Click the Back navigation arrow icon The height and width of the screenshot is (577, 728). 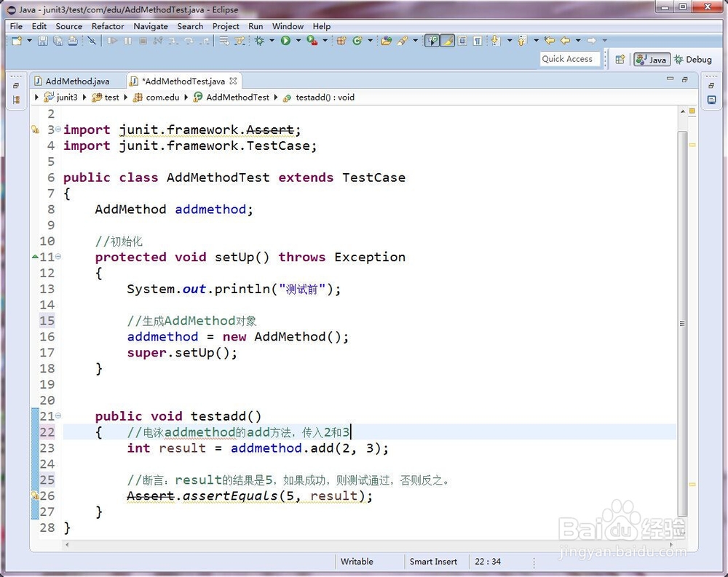565,41
